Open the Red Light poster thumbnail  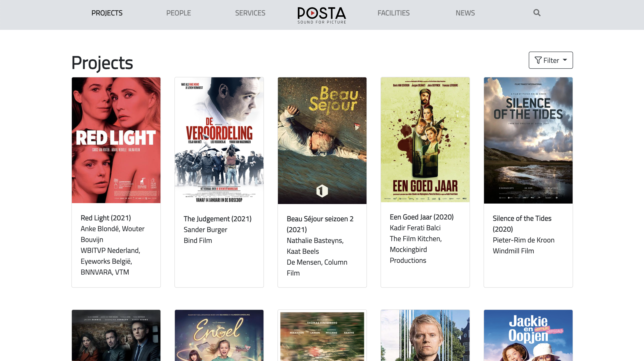coord(116,140)
